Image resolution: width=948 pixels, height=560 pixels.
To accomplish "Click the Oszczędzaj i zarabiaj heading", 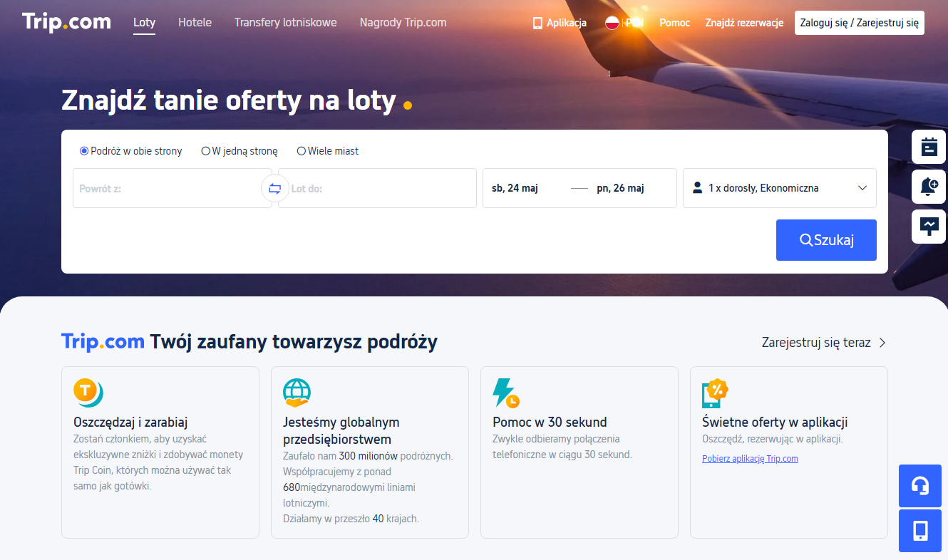I will pos(130,422).
